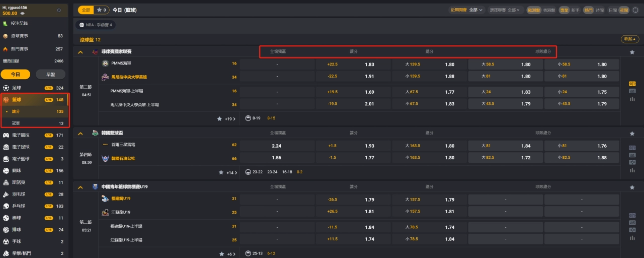Click the 投注記錄 betting record icon
The width and height of the screenshot is (644, 258).
point(6,23)
